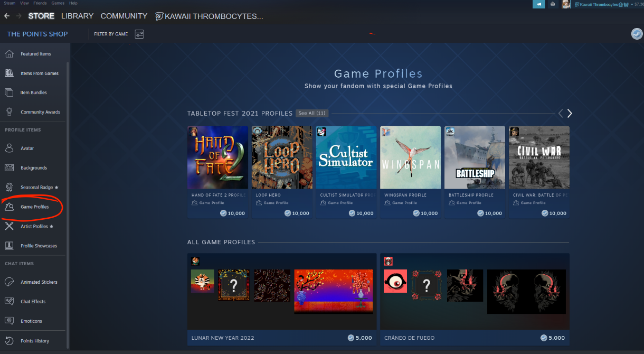
Task: Browse Animated Stickers chat items
Action: tap(34, 282)
